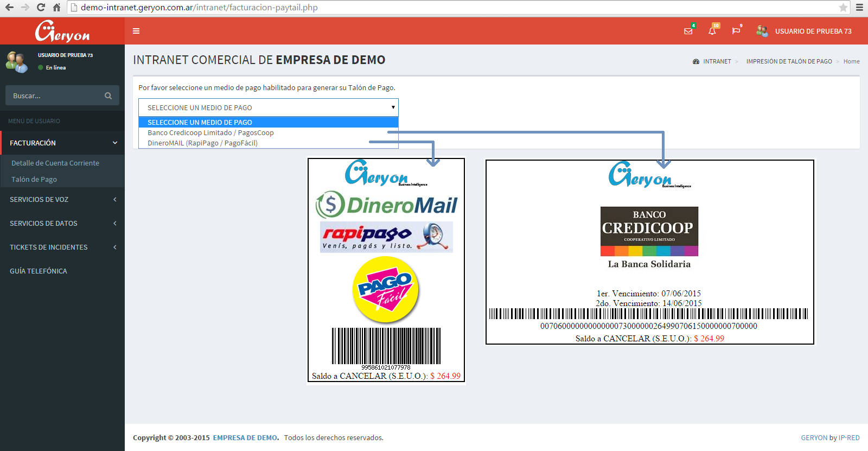Toggle sidebar with hamburger icon

click(x=136, y=31)
